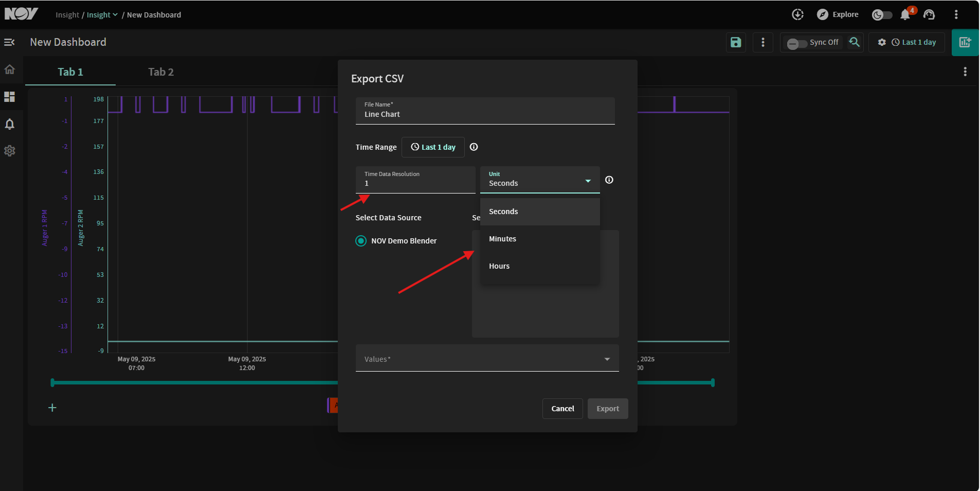
Task: Click the Export CSV dialog heading
Action: coord(377,79)
